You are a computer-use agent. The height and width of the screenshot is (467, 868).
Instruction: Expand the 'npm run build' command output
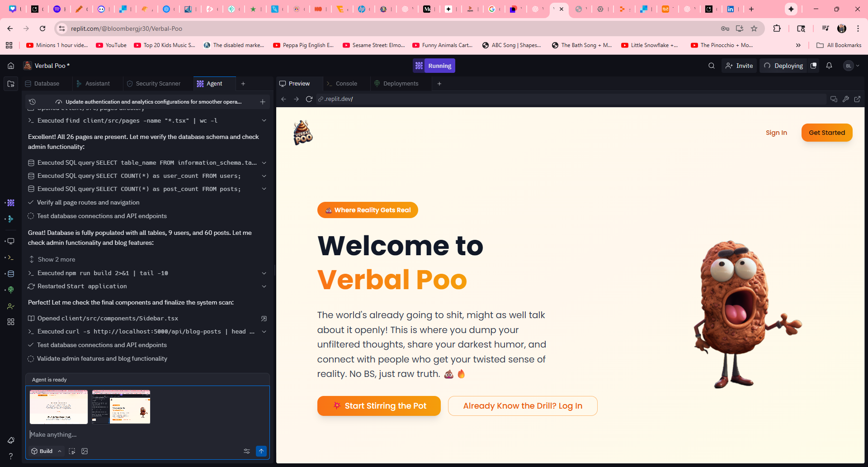(264, 273)
